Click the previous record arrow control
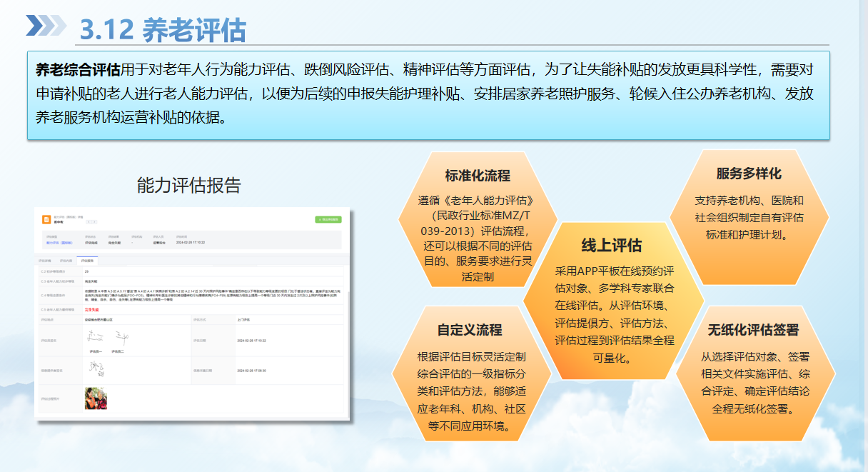Screen dimensions: 868x472 pos(89,223)
